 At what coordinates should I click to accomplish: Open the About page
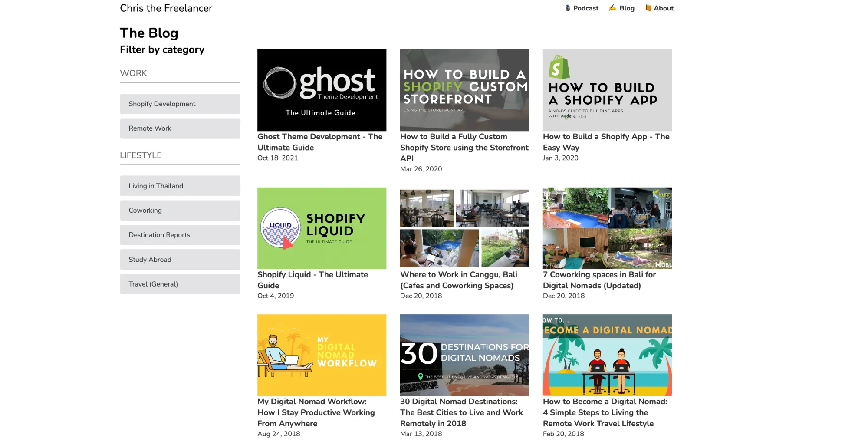tap(664, 8)
